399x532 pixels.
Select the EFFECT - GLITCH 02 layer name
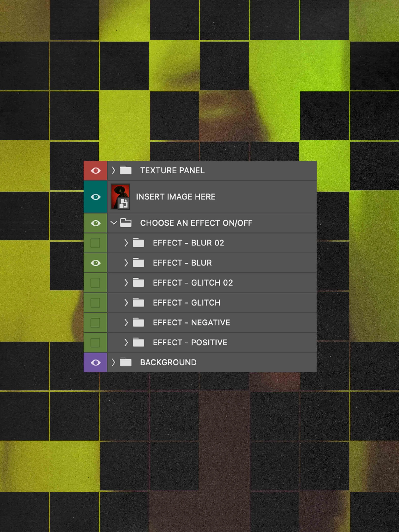pyautogui.click(x=193, y=283)
